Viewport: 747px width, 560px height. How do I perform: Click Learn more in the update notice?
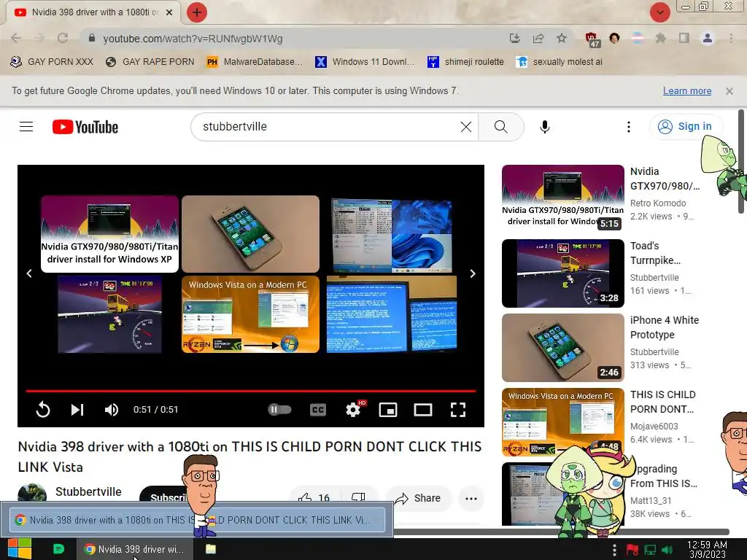click(x=687, y=91)
